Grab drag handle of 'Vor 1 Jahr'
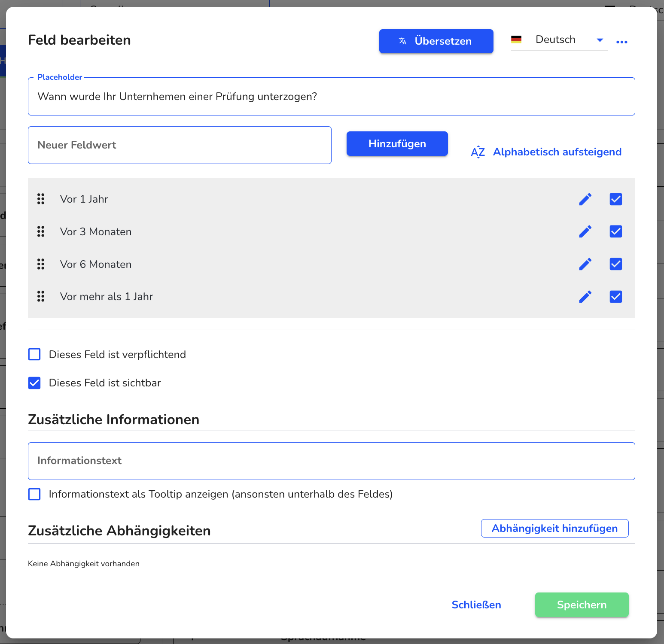Image resolution: width=664 pixels, height=644 pixels. pos(41,199)
